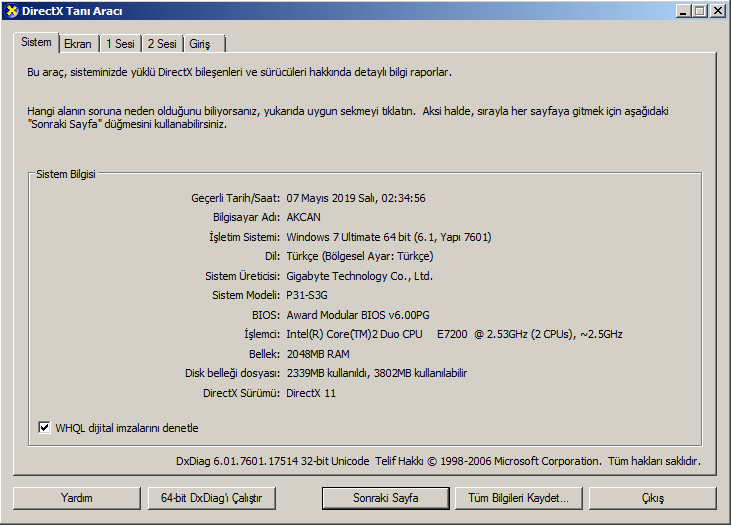Screen dimensions: 731x527
Task: Click the Sistem Üreticisi label
Action: click(242, 276)
